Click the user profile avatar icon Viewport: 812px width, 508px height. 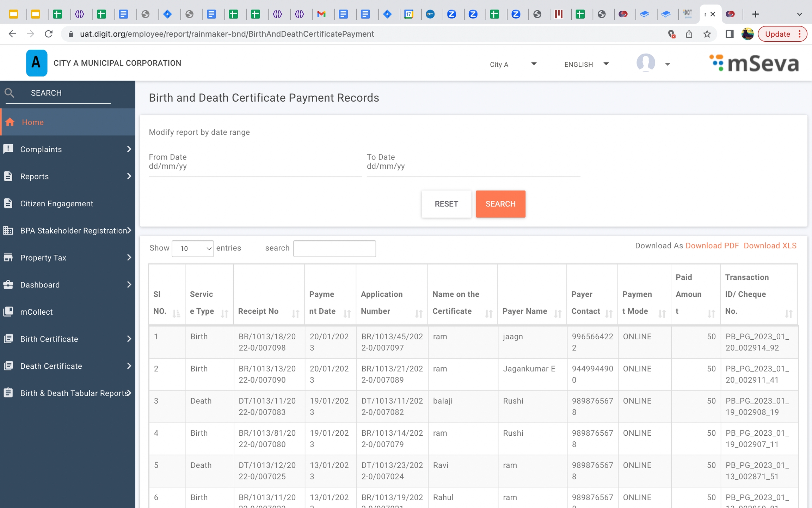click(646, 63)
